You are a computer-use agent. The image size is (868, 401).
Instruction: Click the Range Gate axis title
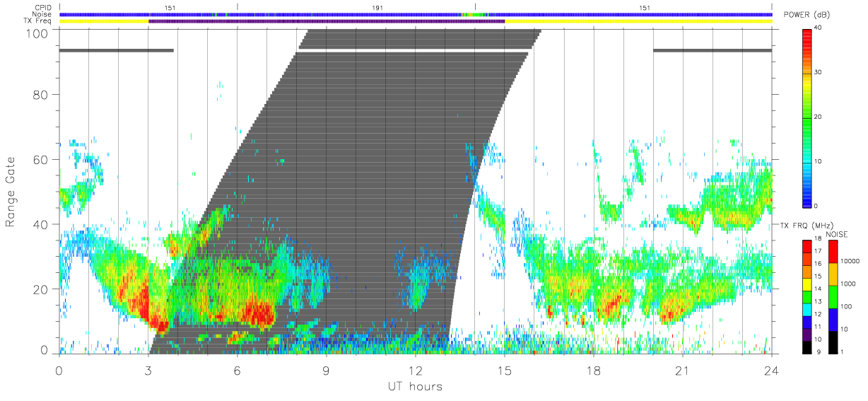(11, 191)
